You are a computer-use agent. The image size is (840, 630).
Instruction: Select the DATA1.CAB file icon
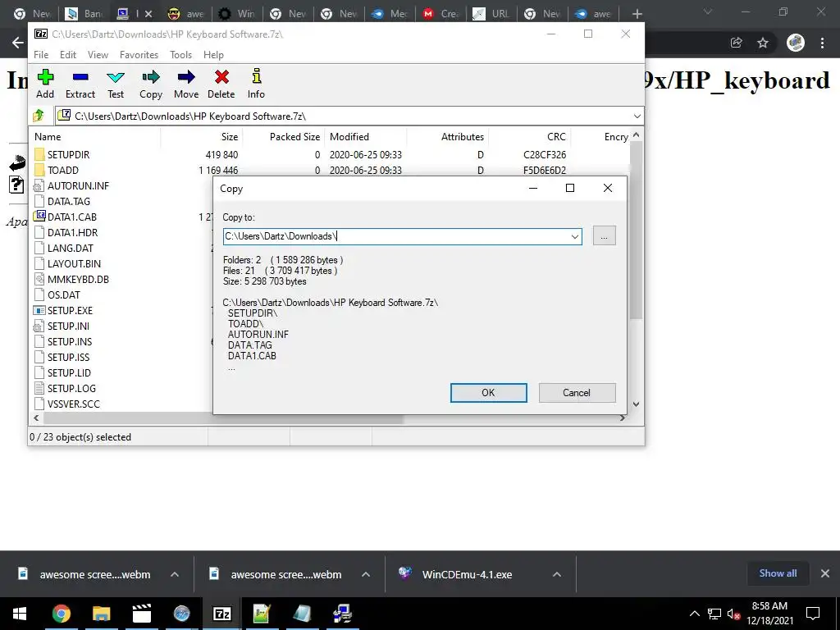pyautogui.click(x=39, y=217)
